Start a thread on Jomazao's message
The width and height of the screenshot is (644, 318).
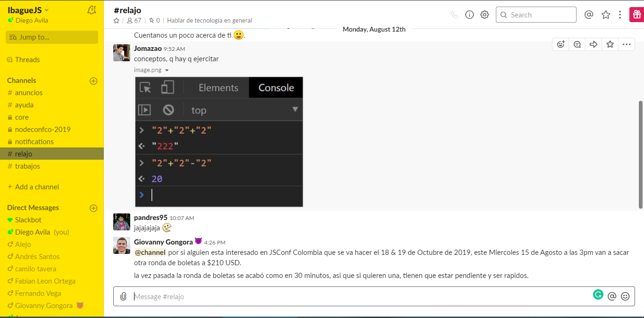click(577, 44)
